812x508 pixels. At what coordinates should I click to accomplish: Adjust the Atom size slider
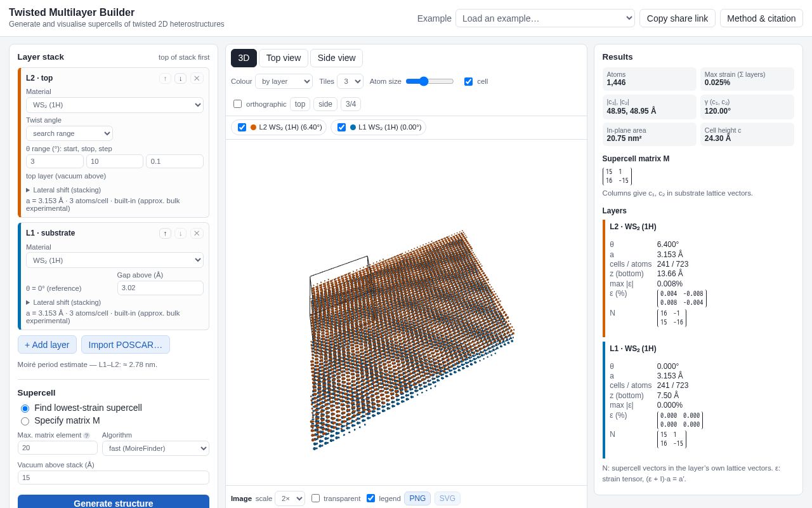click(x=429, y=81)
